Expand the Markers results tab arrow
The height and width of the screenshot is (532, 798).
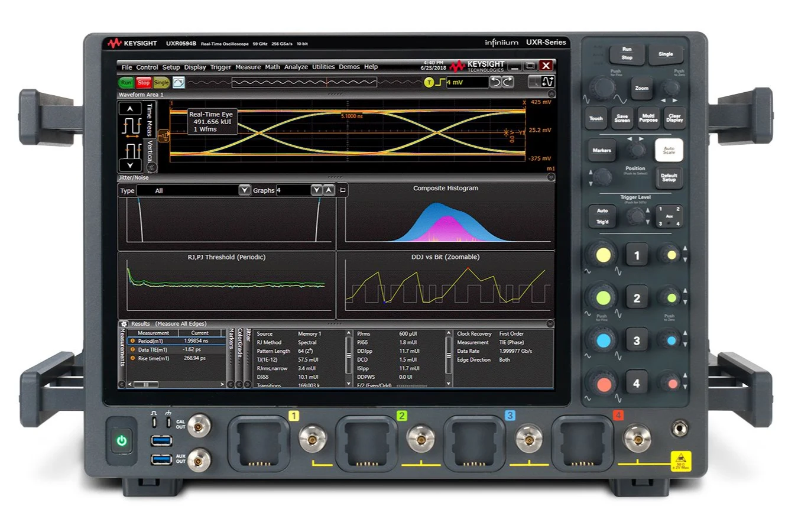(231, 384)
